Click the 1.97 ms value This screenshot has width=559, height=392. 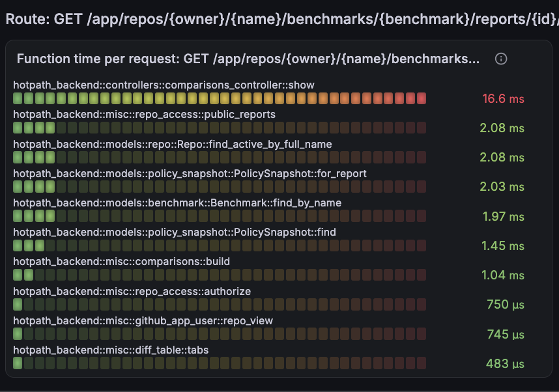pyautogui.click(x=503, y=216)
